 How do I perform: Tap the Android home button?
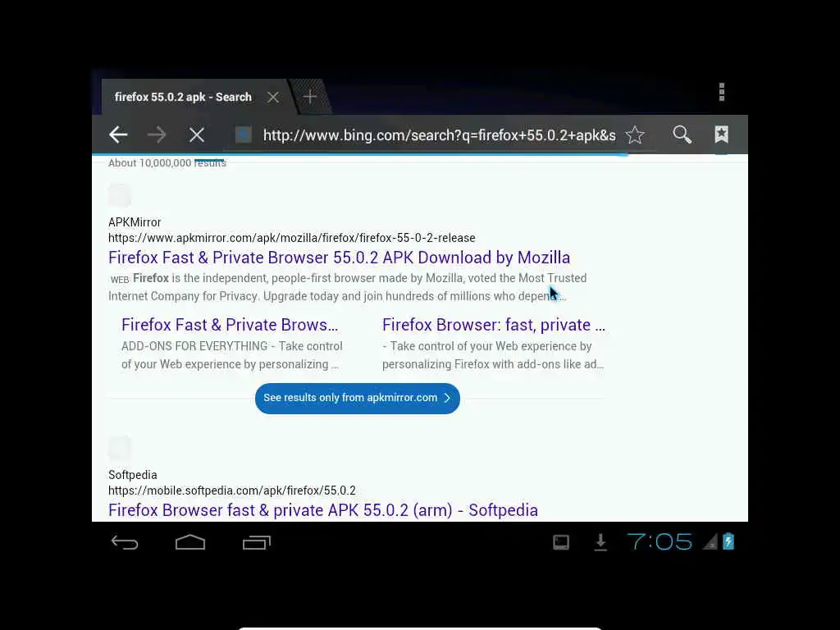pos(190,542)
